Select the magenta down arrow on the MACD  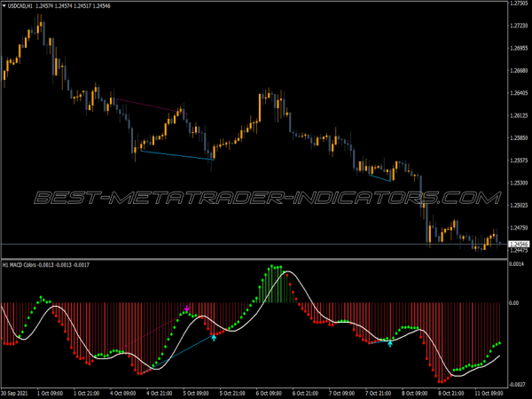pos(186,309)
